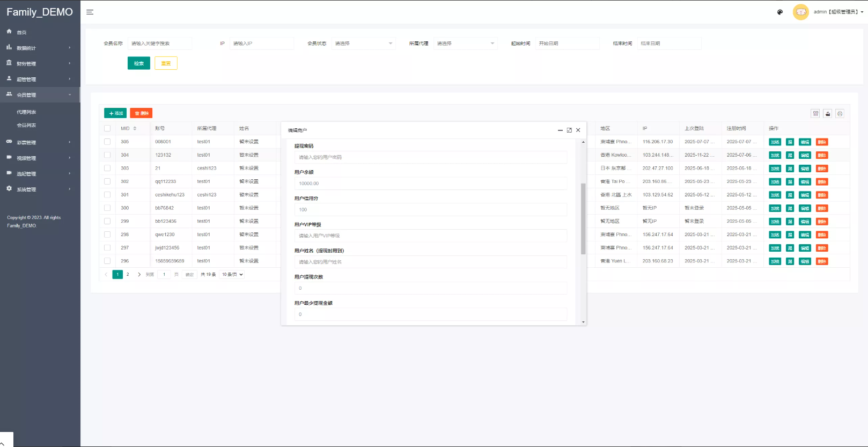868x447 pixels.
Task: Maximize the edit dialog via its expand icon
Action: tap(569, 130)
